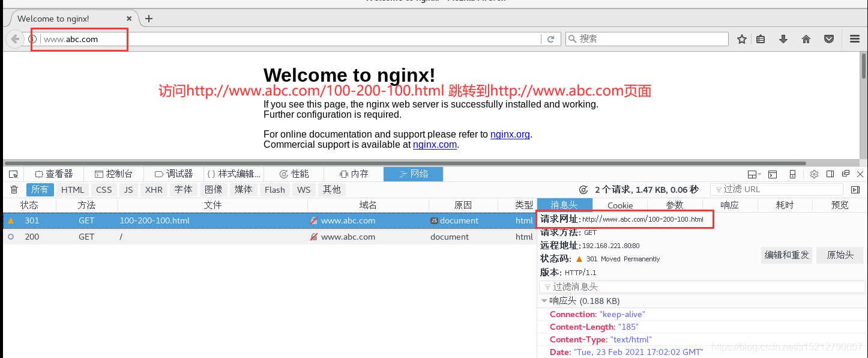
Task: Toggle the HTML request filter
Action: [x=73, y=190]
